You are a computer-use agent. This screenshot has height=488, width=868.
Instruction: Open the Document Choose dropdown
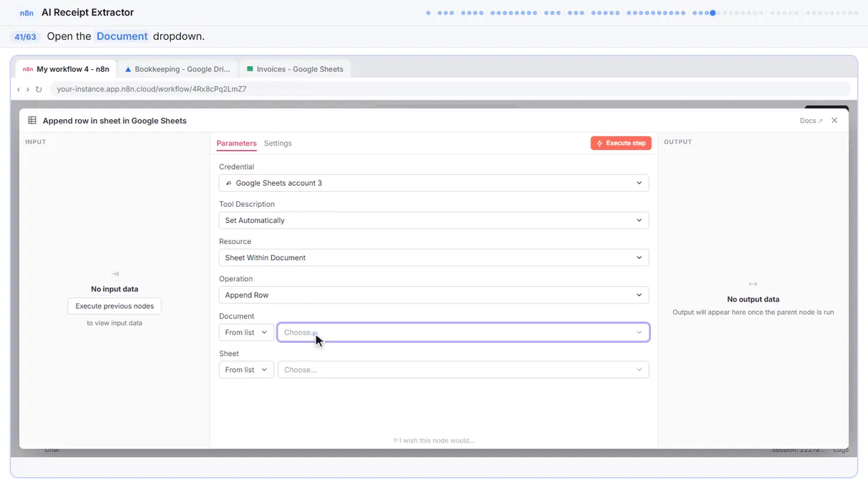click(463, 332)
